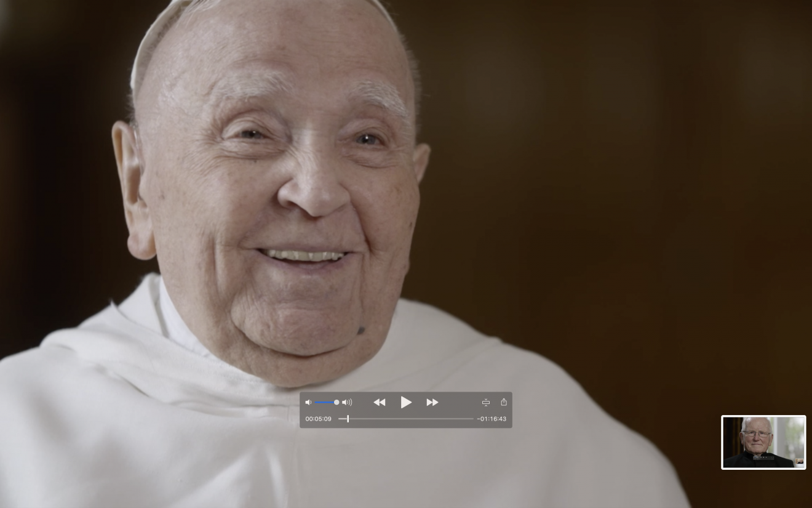Click the blue filled part of the volume track
The width and height of the screenshot is (812, 508).
pos(324,402)
